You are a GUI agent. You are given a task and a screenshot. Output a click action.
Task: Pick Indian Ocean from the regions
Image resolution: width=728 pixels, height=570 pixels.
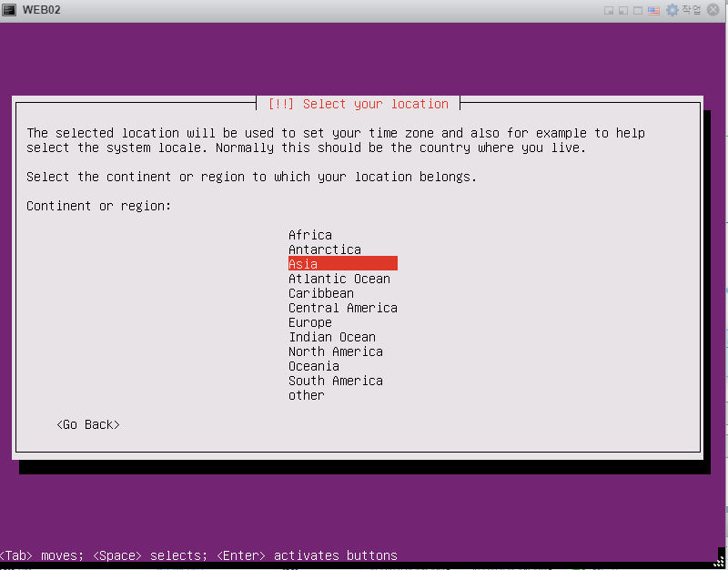[x=332, y=337]
